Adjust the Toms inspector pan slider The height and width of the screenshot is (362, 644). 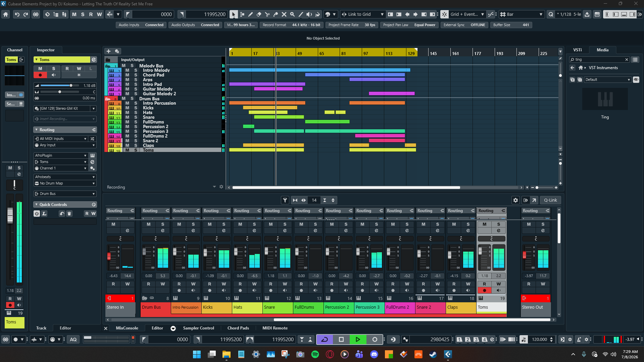click(60, 92)
